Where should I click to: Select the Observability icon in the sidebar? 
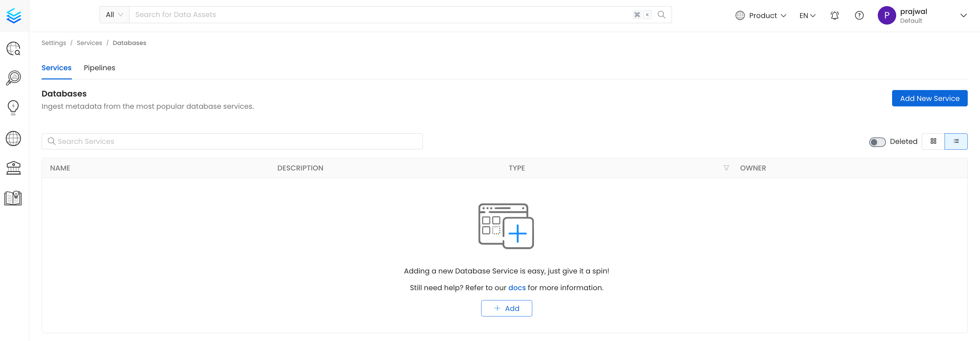tap(13, 78)
